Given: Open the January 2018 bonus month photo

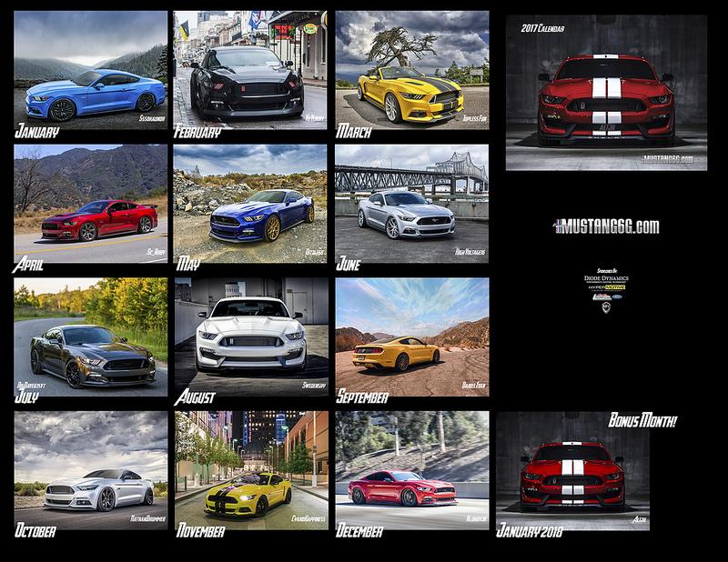Looking at the screenshot, I should pos(573,471).
